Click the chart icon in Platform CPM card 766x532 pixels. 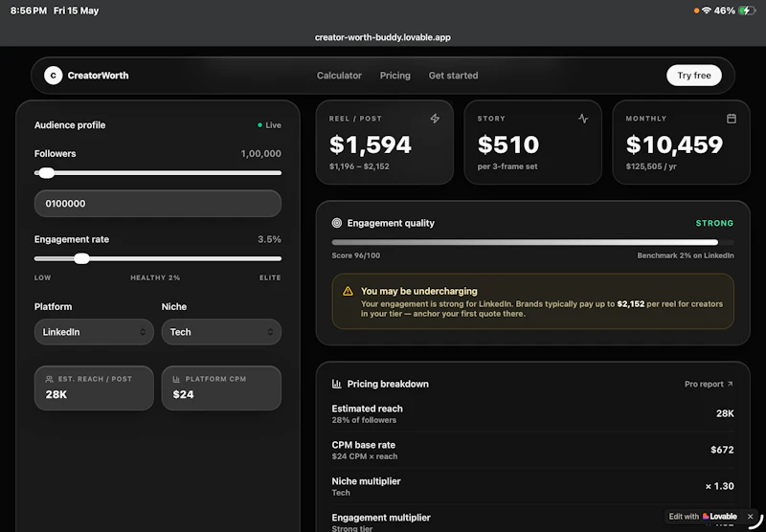[x=176, y=379]
